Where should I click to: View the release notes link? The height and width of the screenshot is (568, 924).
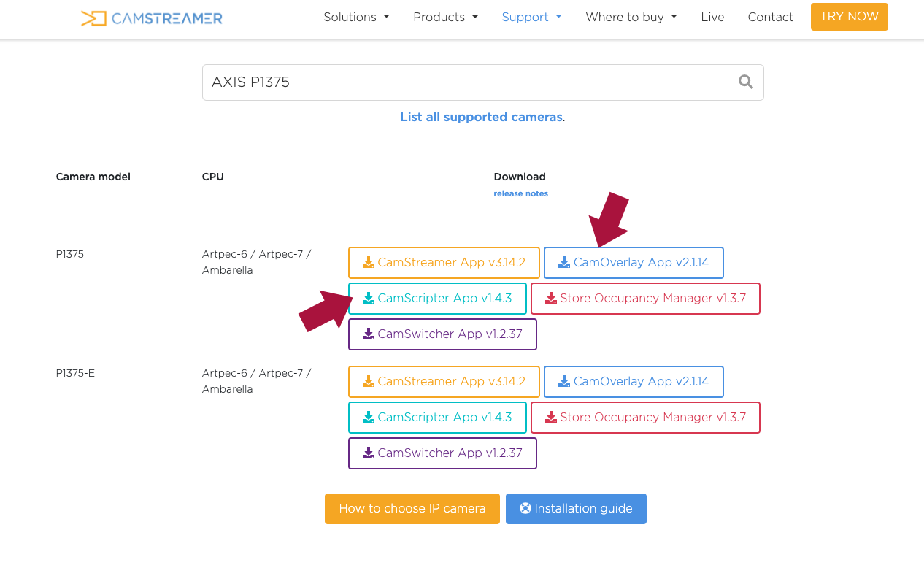[x=520, y=193]
